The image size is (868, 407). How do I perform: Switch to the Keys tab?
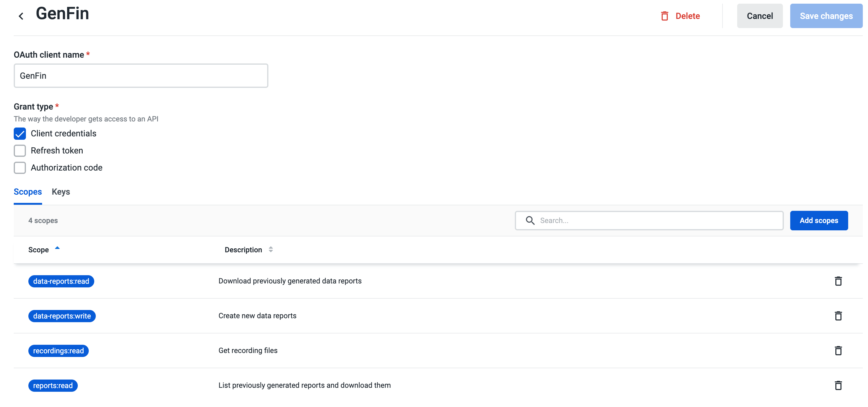[61, 192]
